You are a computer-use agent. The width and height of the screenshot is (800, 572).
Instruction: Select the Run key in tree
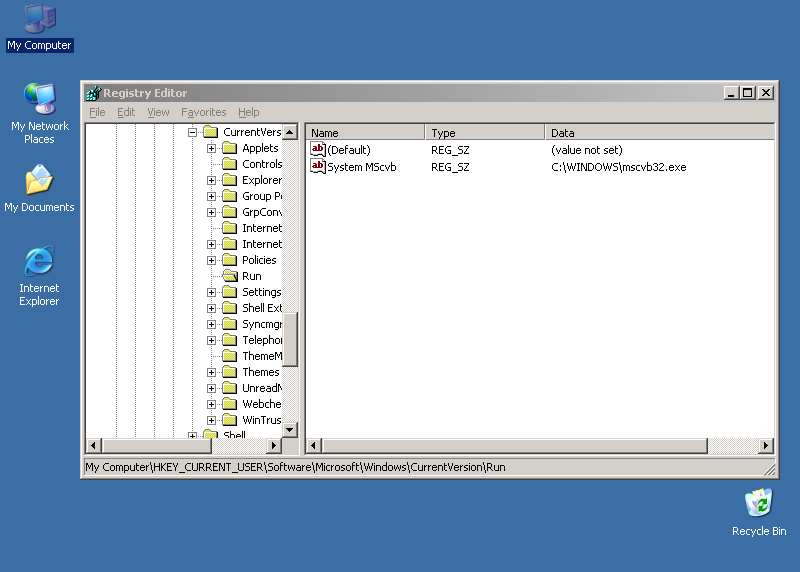point(251,276)
